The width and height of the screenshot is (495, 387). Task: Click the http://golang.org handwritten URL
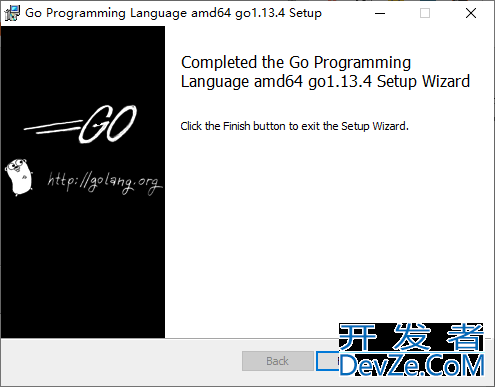click(105, 183)
